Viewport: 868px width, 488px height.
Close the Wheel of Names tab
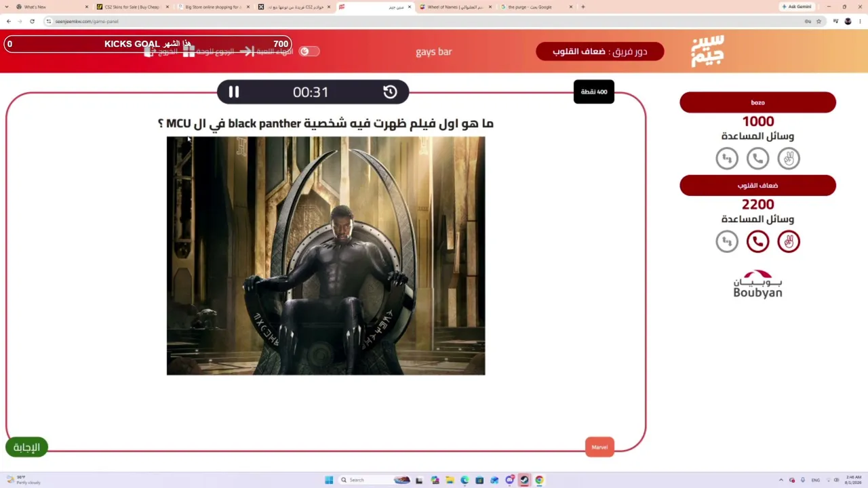490,7
